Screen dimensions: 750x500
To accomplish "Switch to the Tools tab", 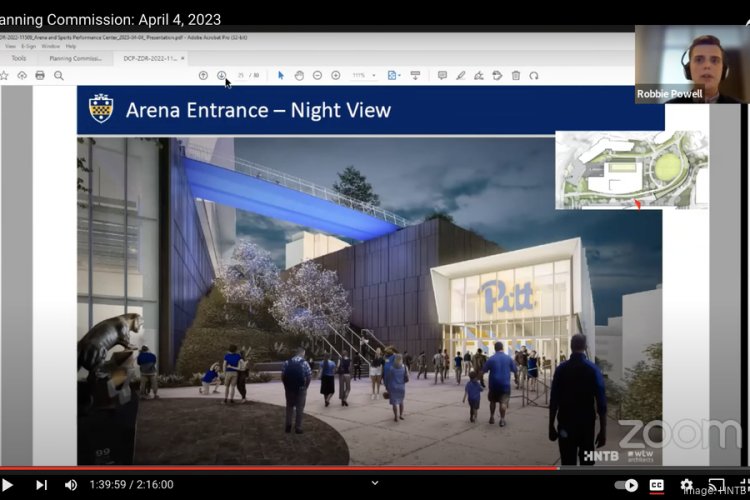I will (19, 58).
